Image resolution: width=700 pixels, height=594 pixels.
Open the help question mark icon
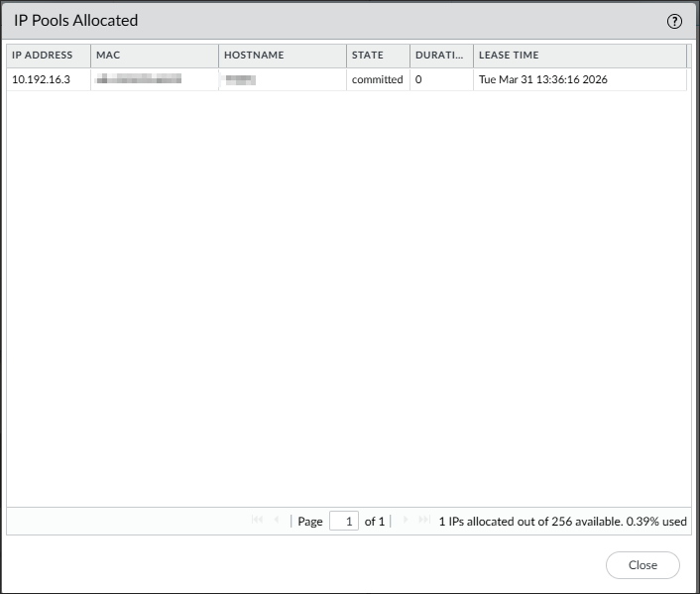[x=674, y=21]
